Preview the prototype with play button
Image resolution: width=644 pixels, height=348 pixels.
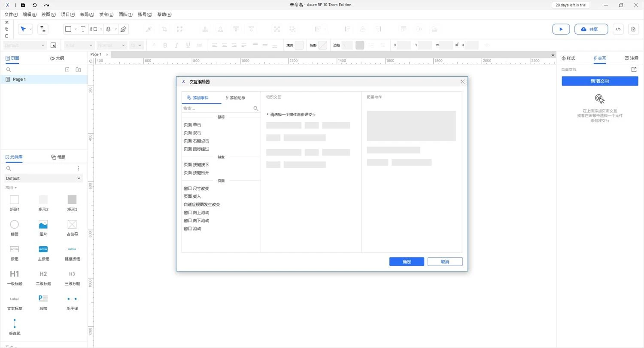coord(561,29)
